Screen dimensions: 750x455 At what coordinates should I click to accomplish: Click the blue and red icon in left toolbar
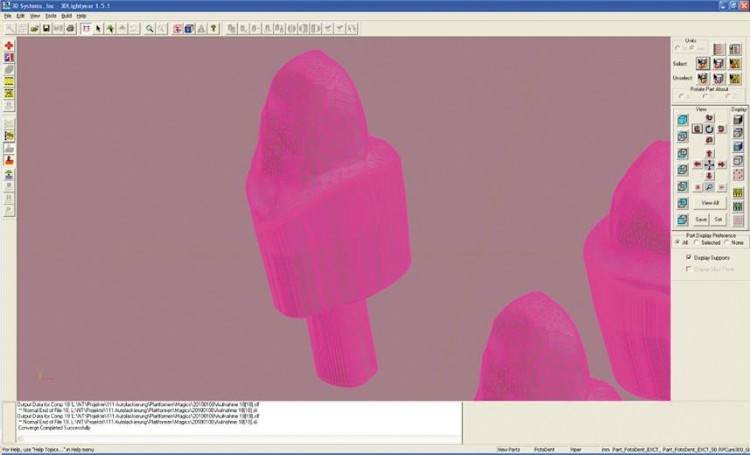(x=9, y=57)
